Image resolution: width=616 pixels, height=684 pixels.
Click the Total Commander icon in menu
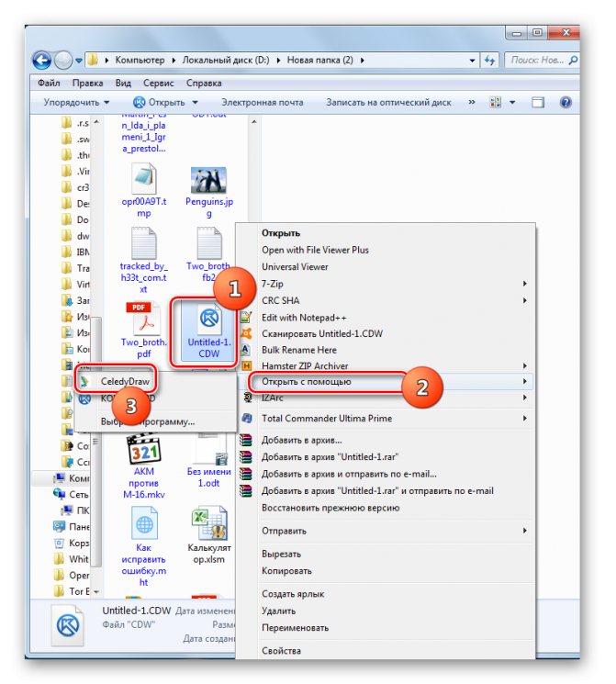tap(246, 419)
